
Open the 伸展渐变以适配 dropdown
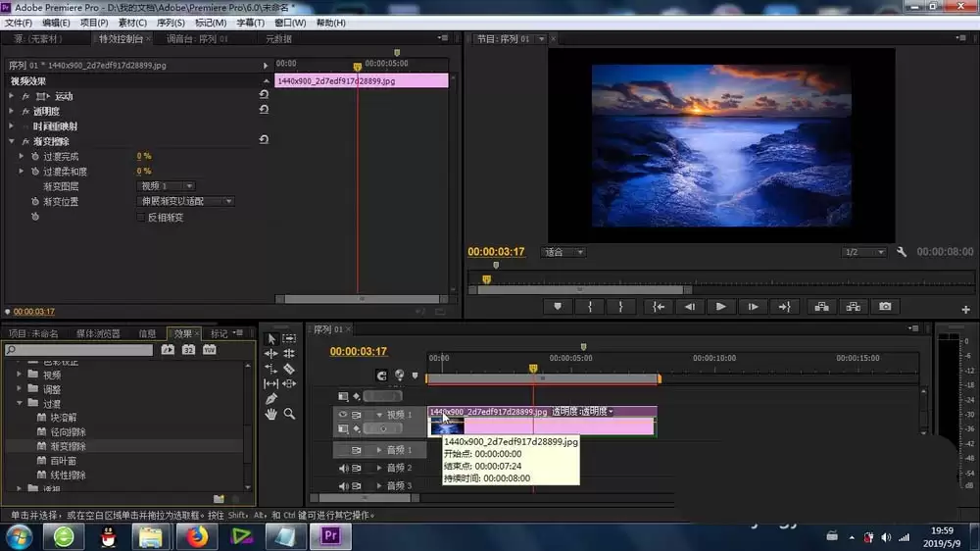click(x=185, y=201)
